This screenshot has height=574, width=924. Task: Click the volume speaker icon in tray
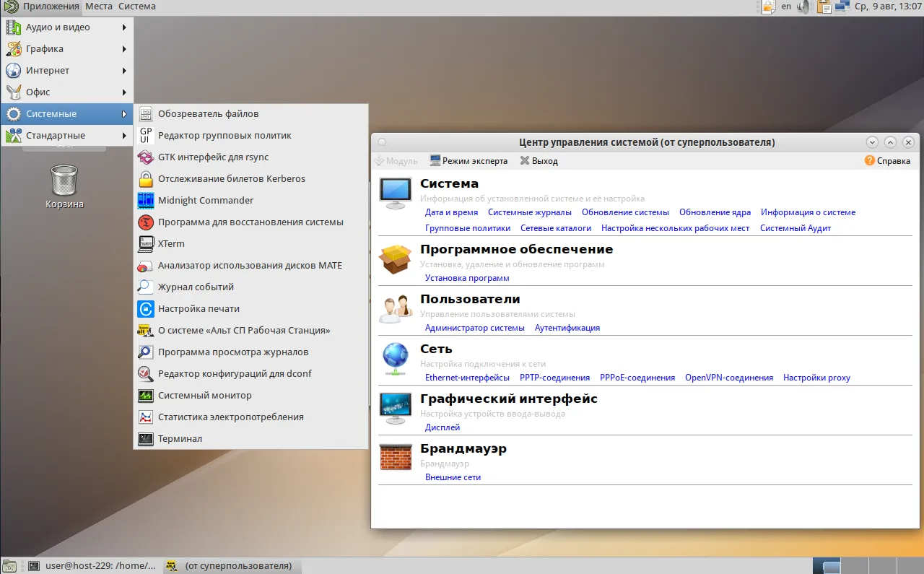(x=804, y=6)
